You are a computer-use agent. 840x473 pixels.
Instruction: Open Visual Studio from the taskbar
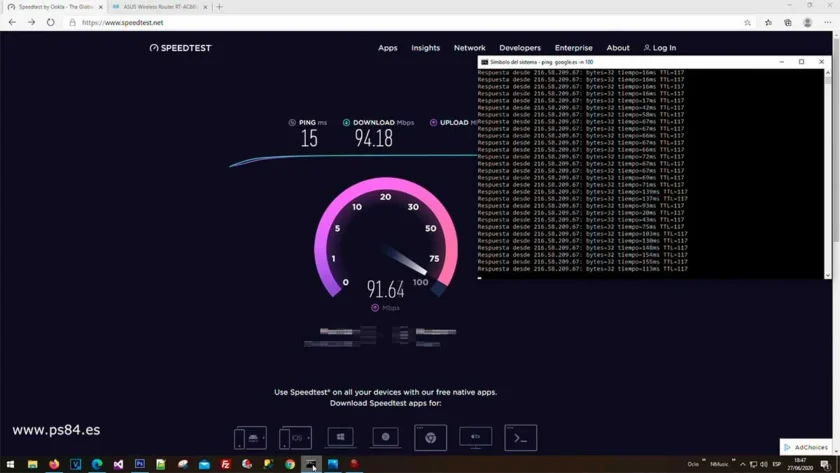click(118, 464)
